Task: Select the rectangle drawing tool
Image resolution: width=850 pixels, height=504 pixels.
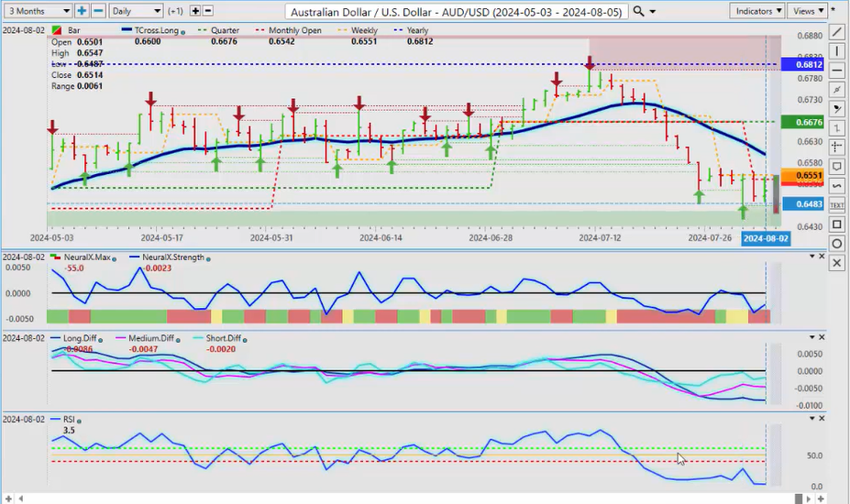Action: pos(836,225)
